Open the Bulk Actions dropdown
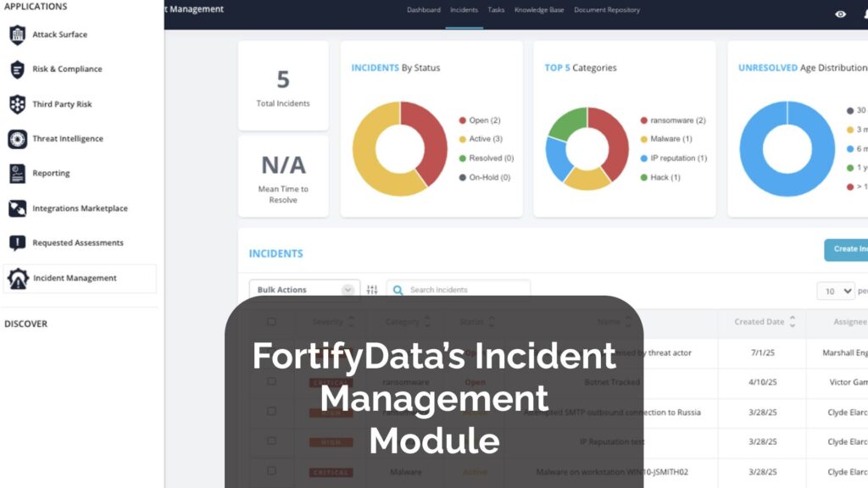The width and height of the screenshot is (868, 488). pos(304,290)
